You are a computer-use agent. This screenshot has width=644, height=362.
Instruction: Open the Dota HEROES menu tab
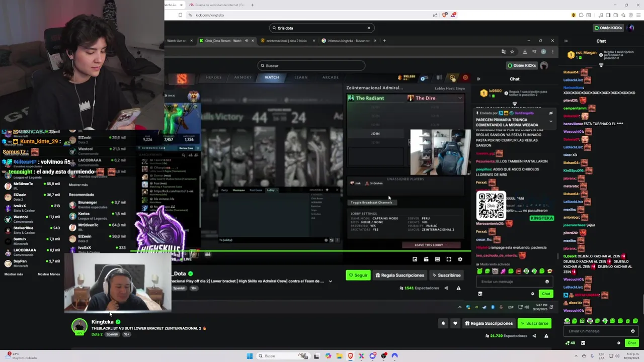(x=213, y=77)
